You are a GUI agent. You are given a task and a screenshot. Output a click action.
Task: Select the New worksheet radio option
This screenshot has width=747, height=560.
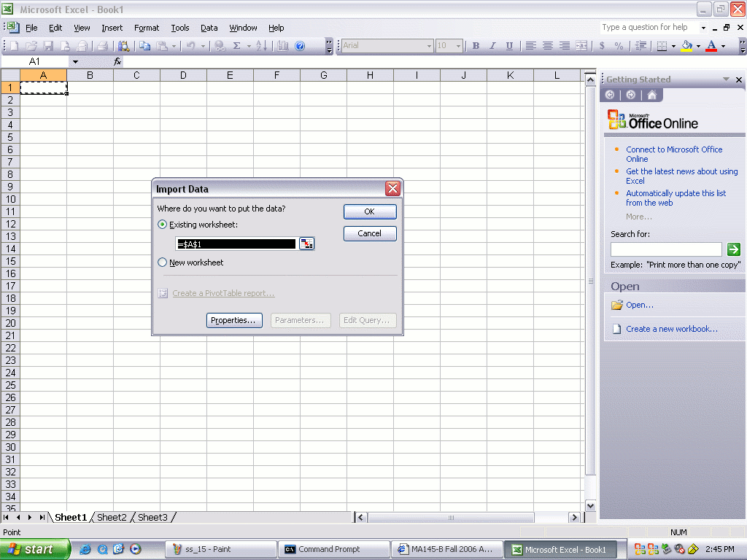point(162,262)
